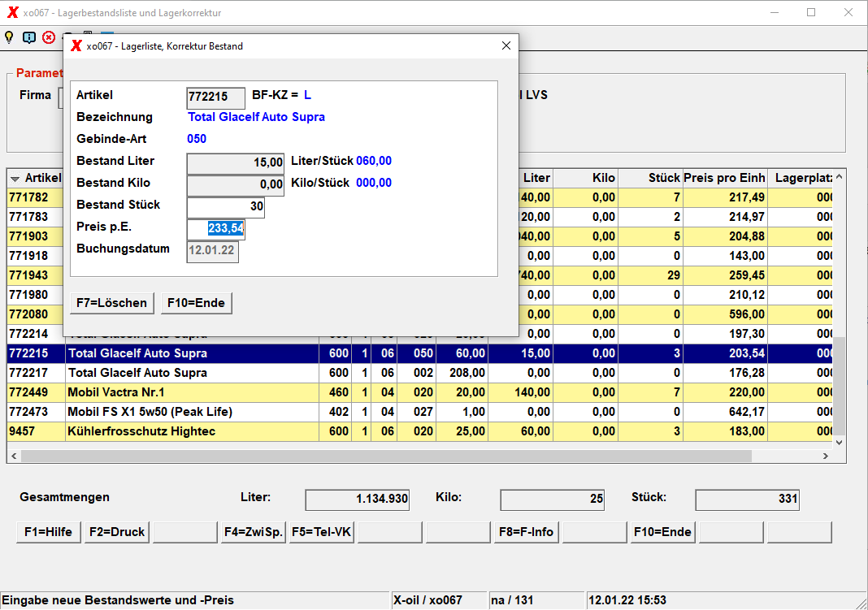Viewport: 868px width, 610px height.
Task: Click the vertical scrollbar thumb of the table
Action: [840, 385]
